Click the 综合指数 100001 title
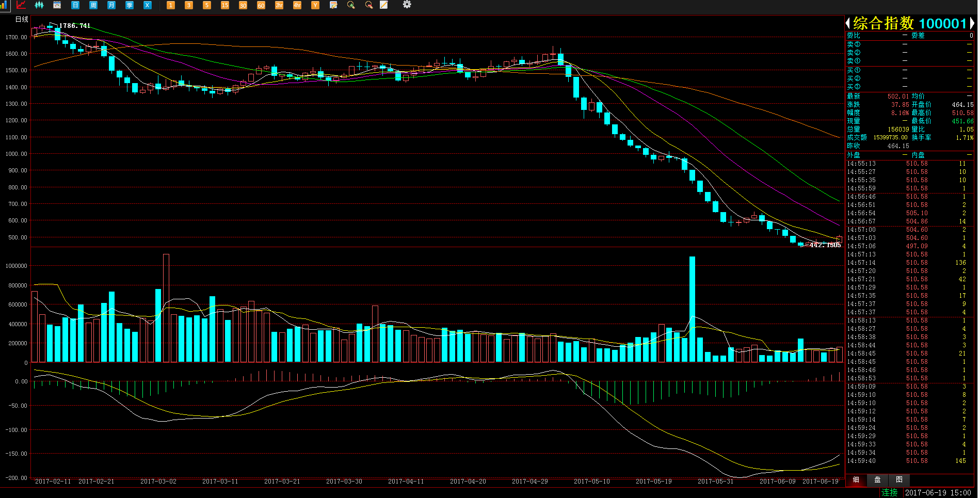This screenshot has width=980, height=498. 910,23
